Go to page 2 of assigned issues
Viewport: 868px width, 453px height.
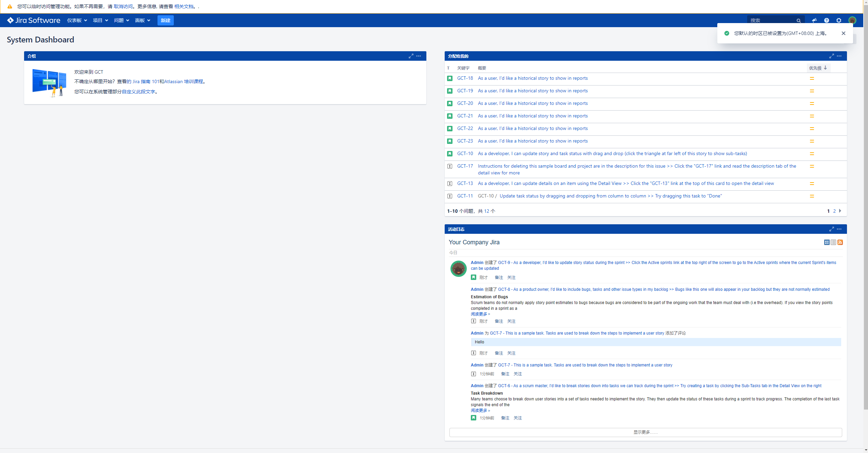[834, 211]
